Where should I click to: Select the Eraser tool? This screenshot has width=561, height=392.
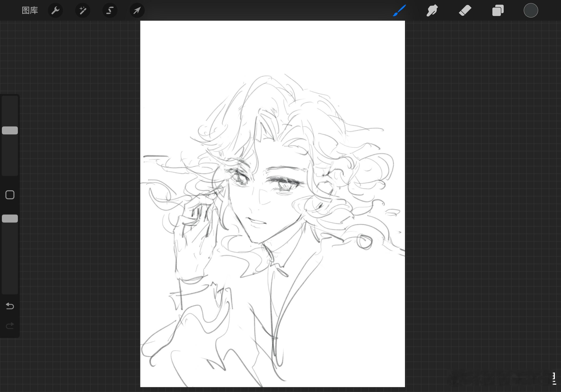(x=465, y=11)
